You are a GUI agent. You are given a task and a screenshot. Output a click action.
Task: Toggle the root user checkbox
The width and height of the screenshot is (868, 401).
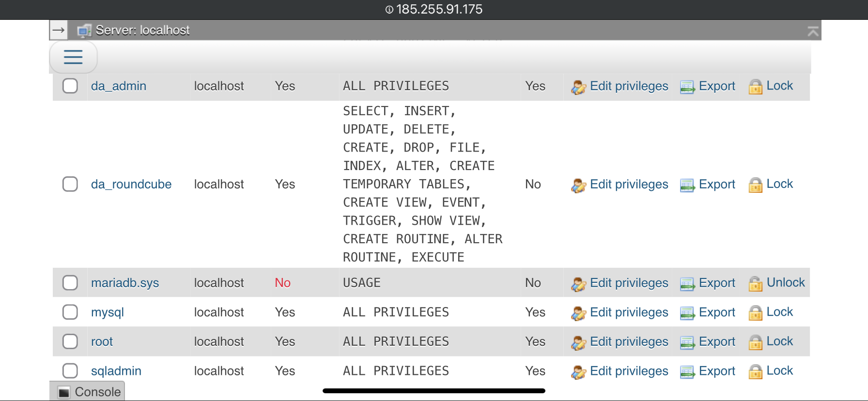point(70,341)
